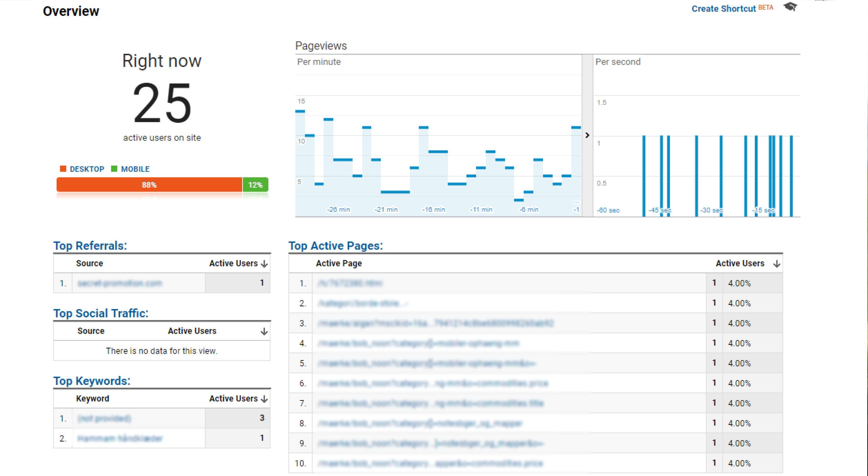Click the Pageviews section title

pyautogui.click(x=321, y=46)
